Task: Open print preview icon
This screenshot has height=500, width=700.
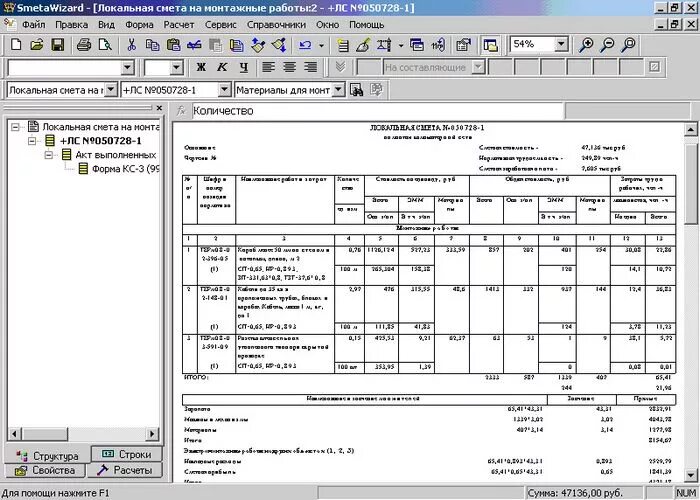Action: click(x=105, y=45)
